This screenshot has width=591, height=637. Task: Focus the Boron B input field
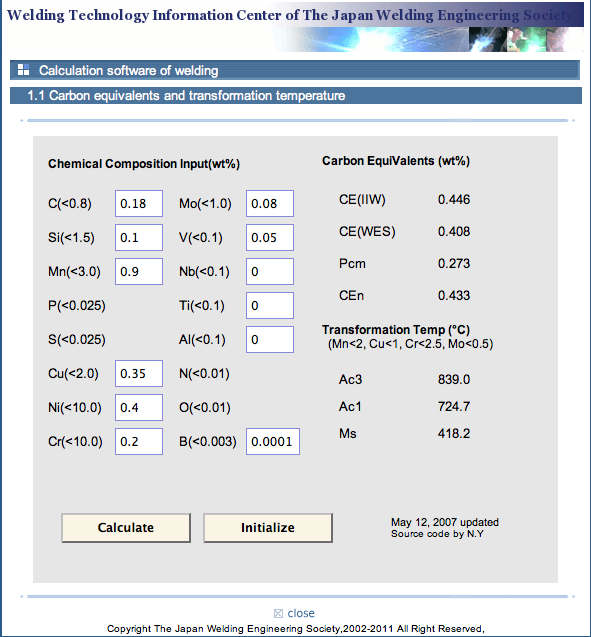(273, 441)
